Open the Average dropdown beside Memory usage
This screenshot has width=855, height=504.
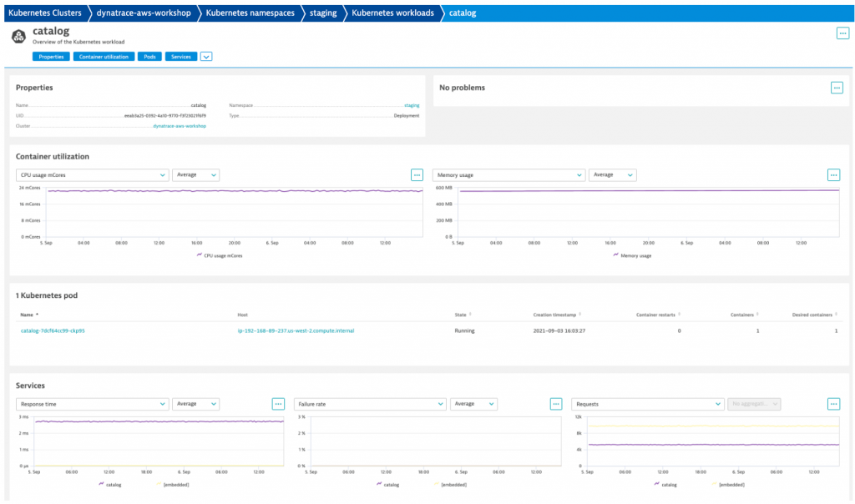pos(612,175)
